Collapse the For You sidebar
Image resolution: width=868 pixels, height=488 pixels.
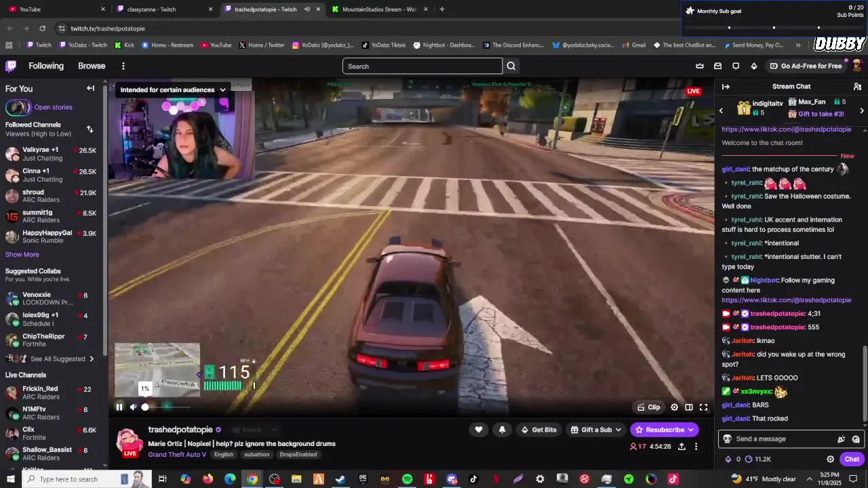[x=90, y=88]
